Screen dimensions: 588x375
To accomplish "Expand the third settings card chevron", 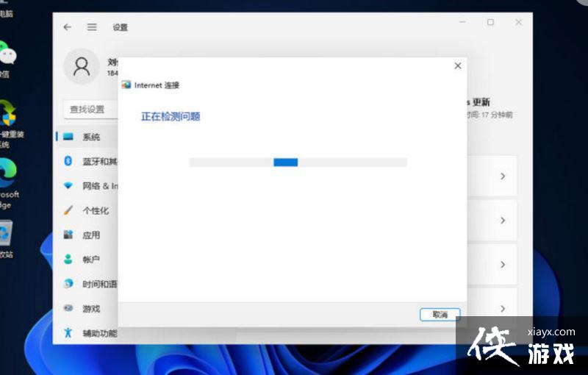I will pos(503,265).
